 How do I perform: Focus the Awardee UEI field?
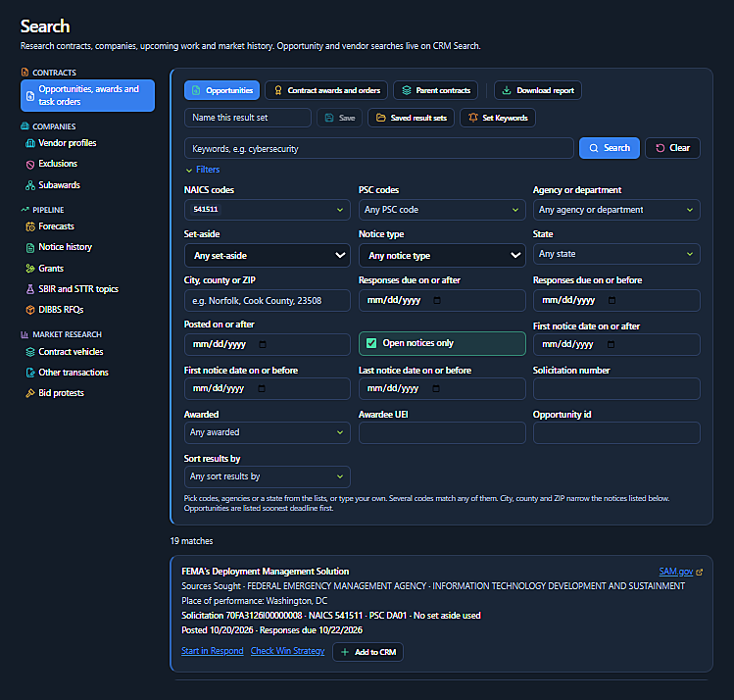(x=442, y=432)
